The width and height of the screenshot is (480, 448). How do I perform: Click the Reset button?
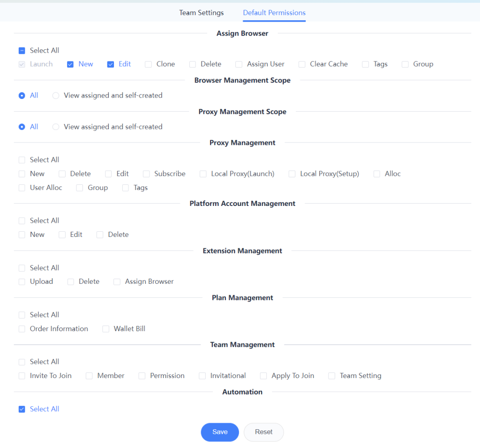click(x=263, y=432)
